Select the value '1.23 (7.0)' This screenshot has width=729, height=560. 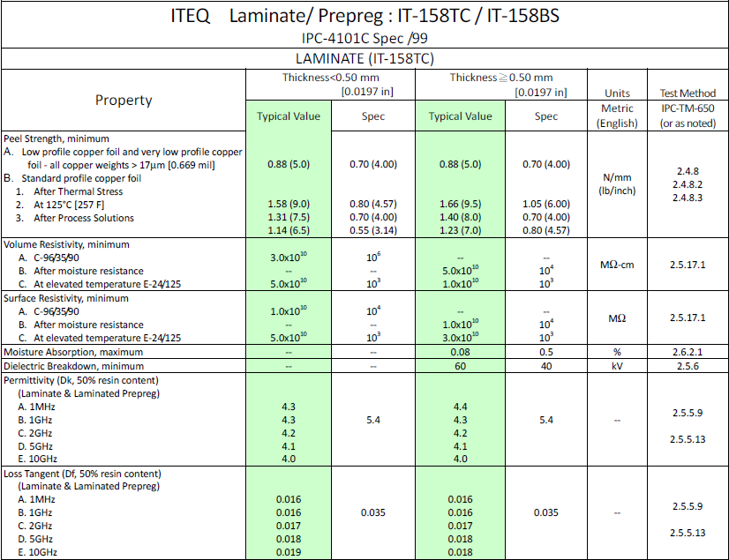click(461, 230)
